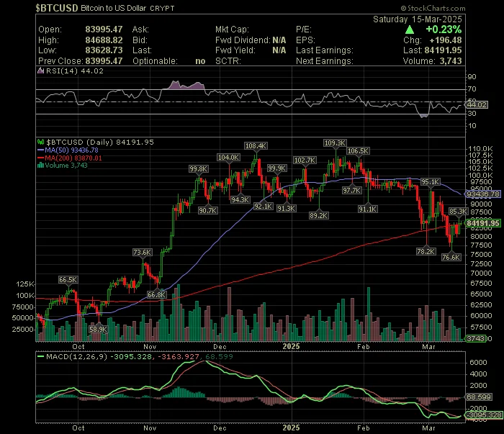Click the 95.1K price label
504x434 pixels.
click(x=431, y=182)
